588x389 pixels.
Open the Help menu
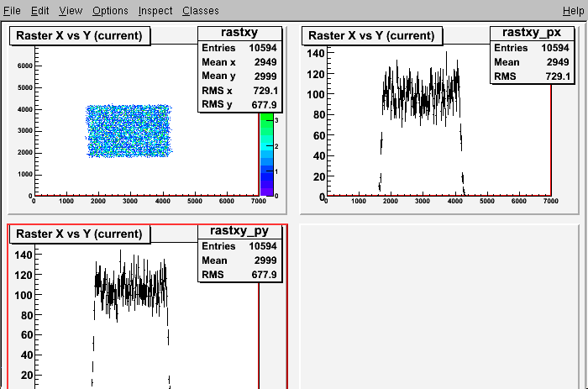574,11
